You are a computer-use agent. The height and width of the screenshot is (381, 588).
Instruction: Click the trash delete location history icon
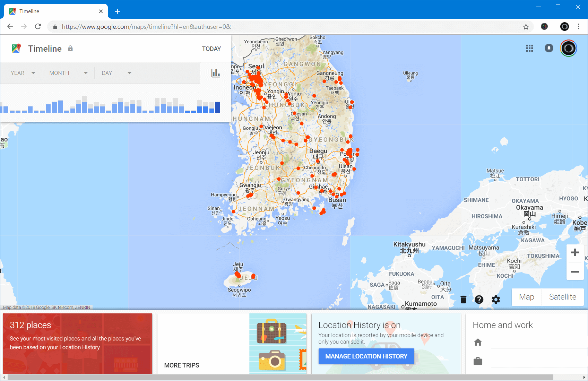(463, 300)
